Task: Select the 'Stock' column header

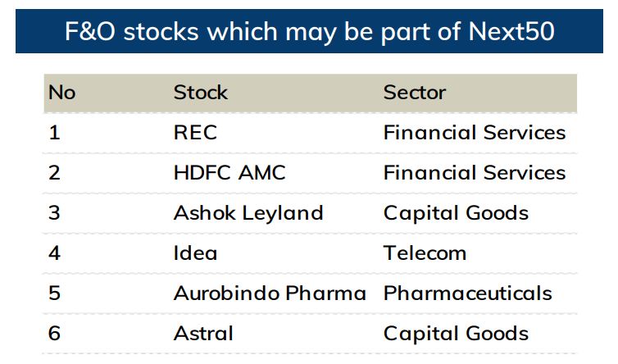Action: point(200,92)
